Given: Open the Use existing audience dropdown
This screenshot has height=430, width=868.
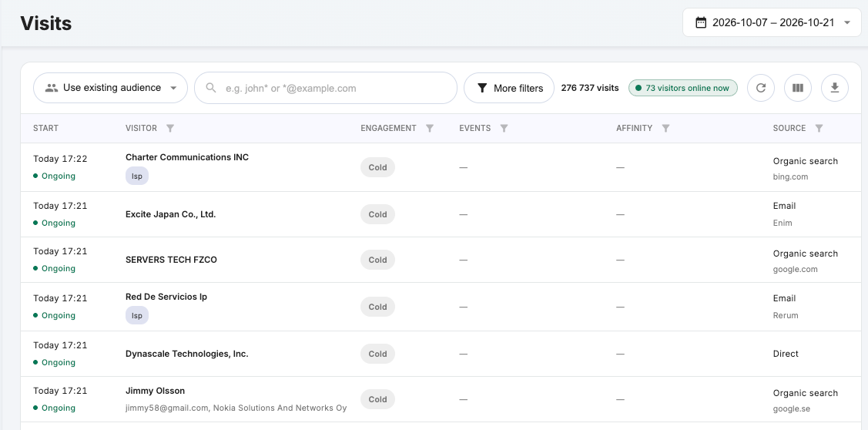Looking at the screenshot, I should [111, 88].
